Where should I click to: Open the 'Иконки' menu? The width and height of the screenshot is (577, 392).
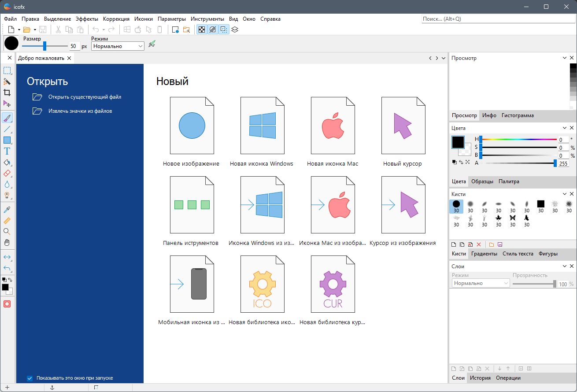click(x=144, y=18)
